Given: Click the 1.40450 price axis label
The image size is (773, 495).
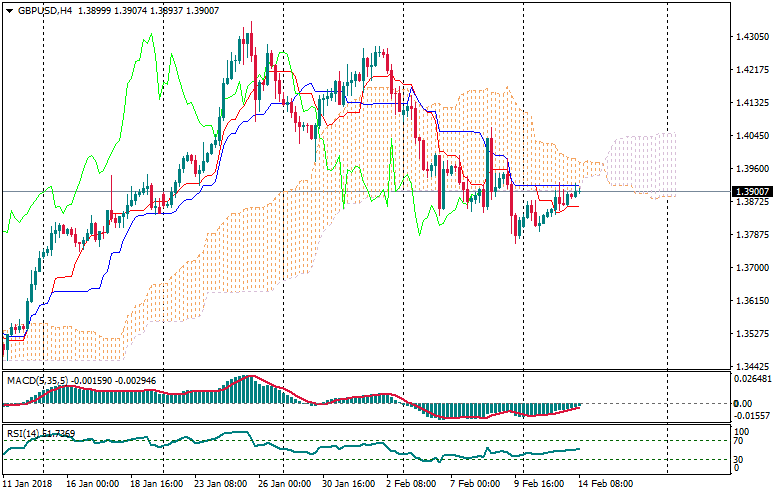Looking at the screenshot, I should [751, 136].
